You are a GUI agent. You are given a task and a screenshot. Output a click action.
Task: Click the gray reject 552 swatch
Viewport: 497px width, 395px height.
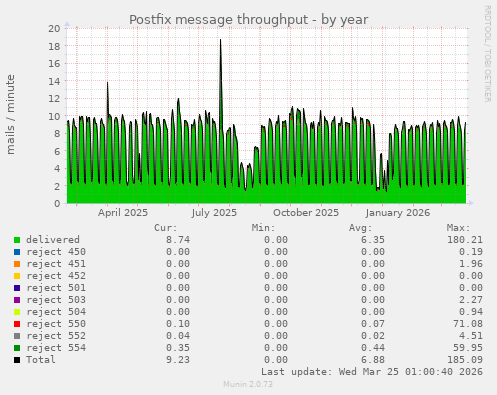[x=17, y=336]
